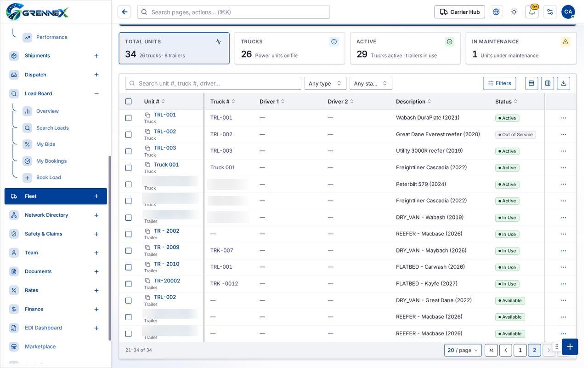Check the TR - 2002 row checkbox

[x=129, y=234]
